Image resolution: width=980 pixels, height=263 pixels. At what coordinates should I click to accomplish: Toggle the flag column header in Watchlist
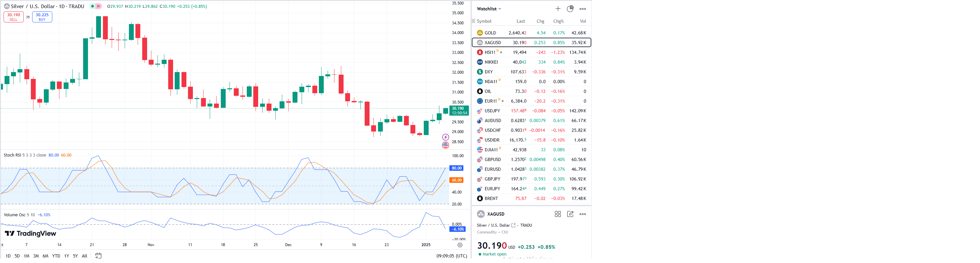[x=474, y=21]
